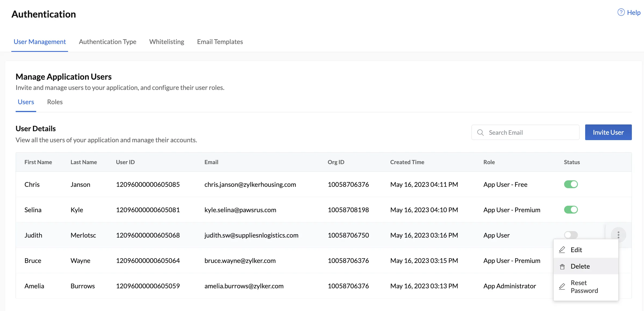This screenshot has height=311, width=644.
Task: Click user ID 12096000000605059
Action: (148, 286)
